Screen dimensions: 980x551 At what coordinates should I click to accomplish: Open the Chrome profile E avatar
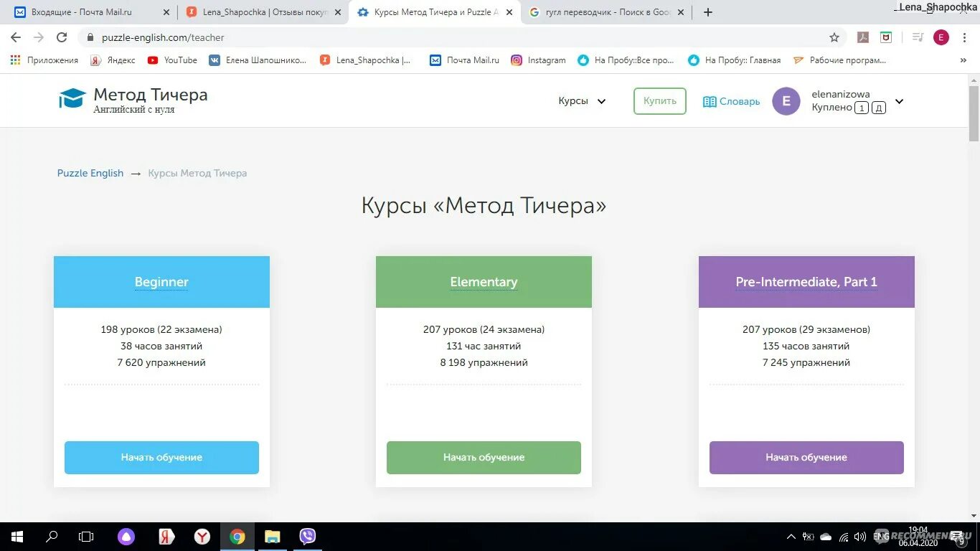coord(941,37)
